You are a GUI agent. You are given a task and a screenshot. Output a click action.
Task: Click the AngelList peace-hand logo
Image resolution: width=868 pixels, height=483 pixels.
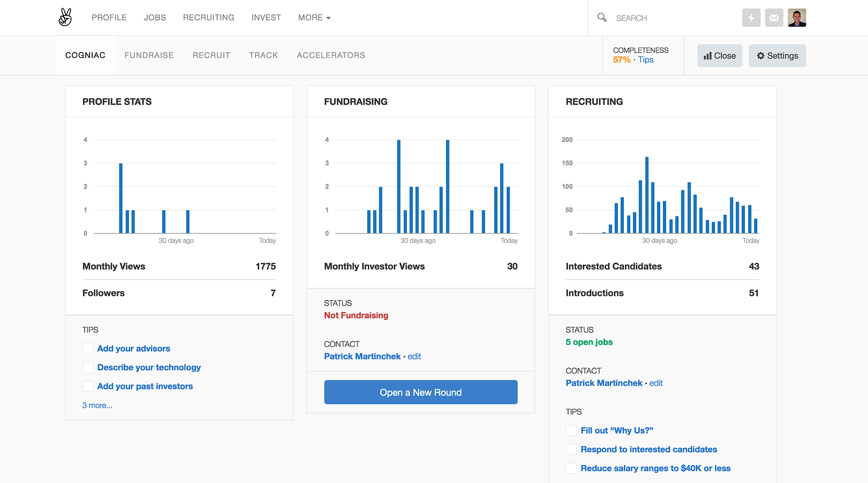[x=65, y=17]
